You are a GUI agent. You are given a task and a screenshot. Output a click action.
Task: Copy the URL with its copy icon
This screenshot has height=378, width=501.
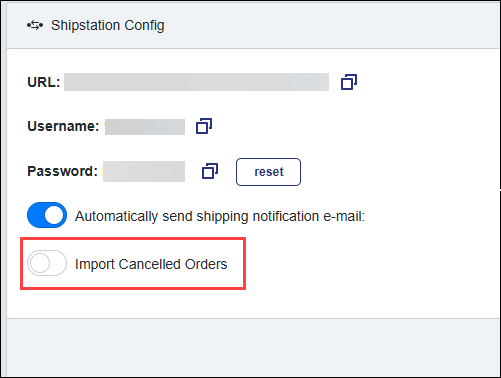[349, 82]
